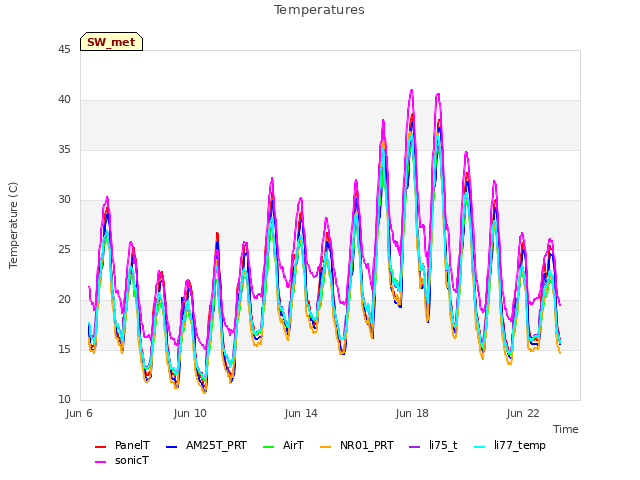This screenshot has width=640, height=480.
Task: Toggle the PanelT series in legend
Action: point(122,445)
